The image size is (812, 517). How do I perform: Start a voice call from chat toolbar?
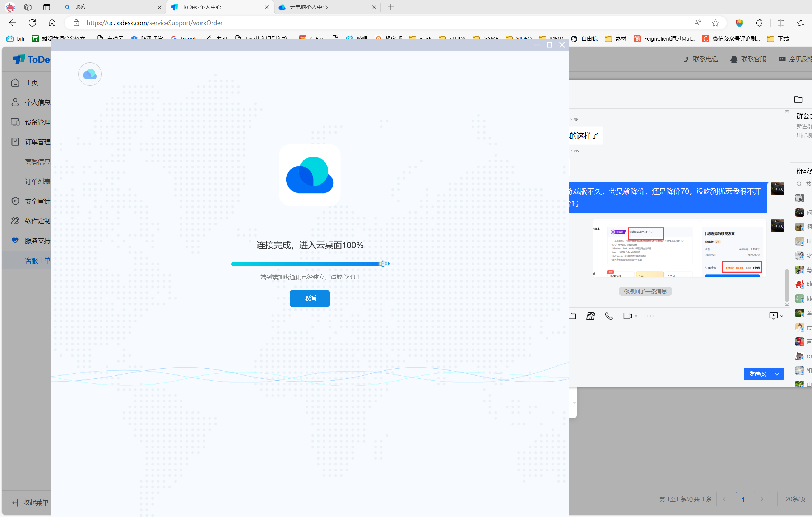[609, 316]
